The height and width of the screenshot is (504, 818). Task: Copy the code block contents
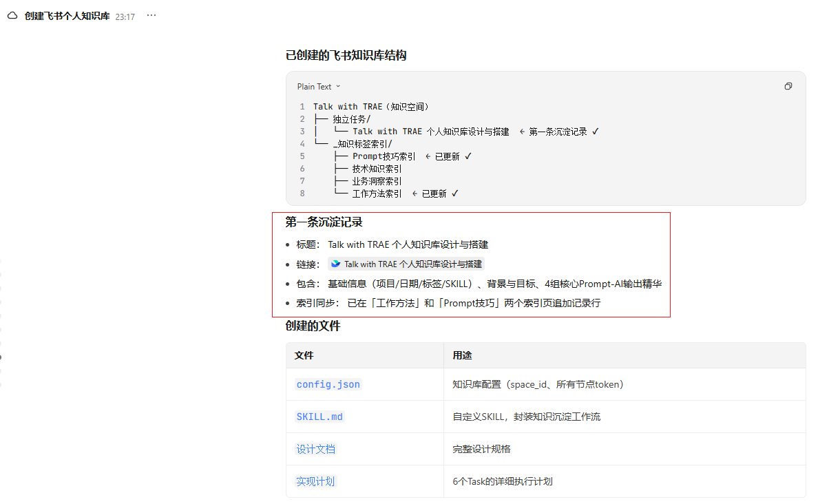click(788, 86)
